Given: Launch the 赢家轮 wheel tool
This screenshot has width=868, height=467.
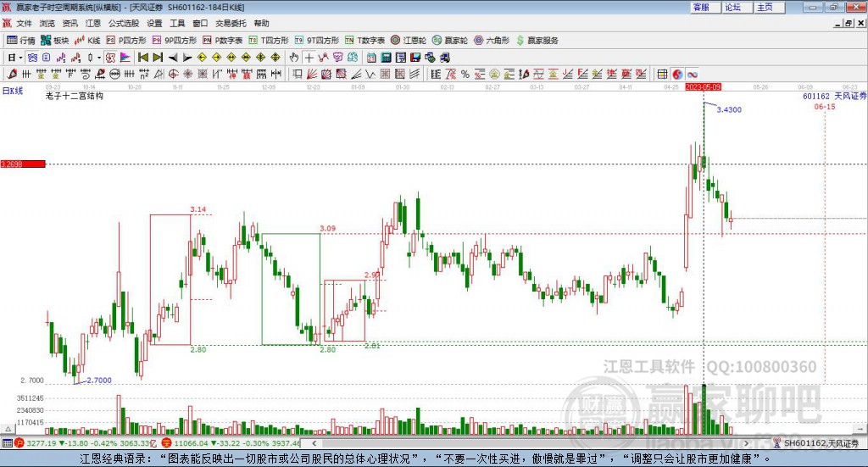Looking at the screenshot, I should point(450,41).
